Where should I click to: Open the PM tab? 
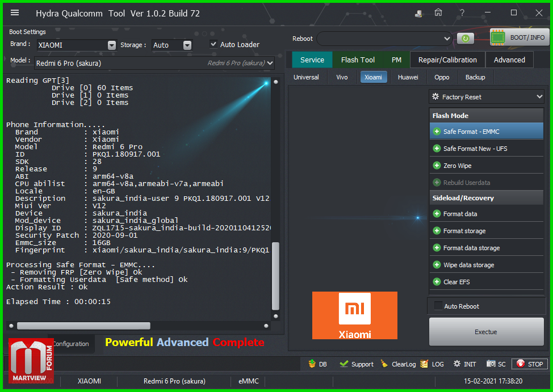click(396, 60)
